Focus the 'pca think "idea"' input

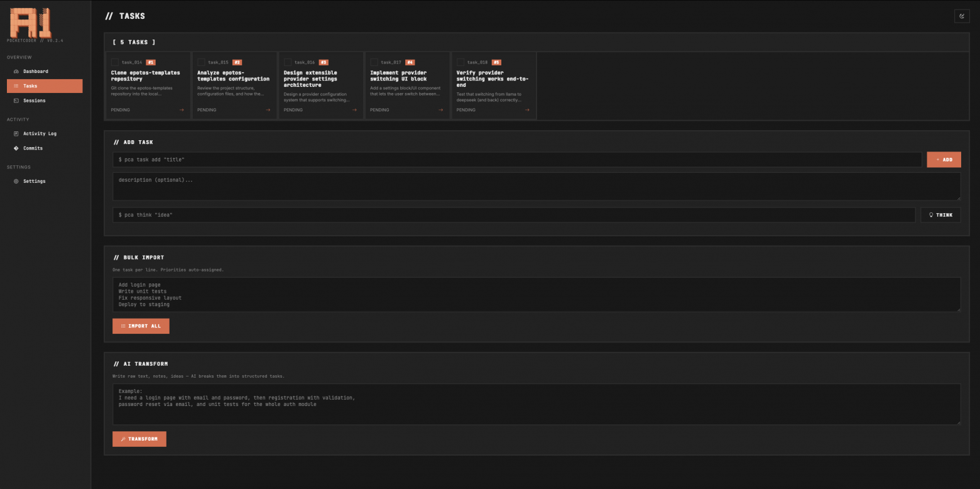coord(514,215)
